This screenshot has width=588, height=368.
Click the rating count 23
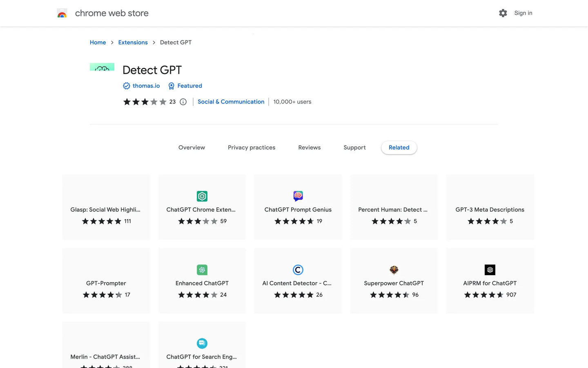172,102
